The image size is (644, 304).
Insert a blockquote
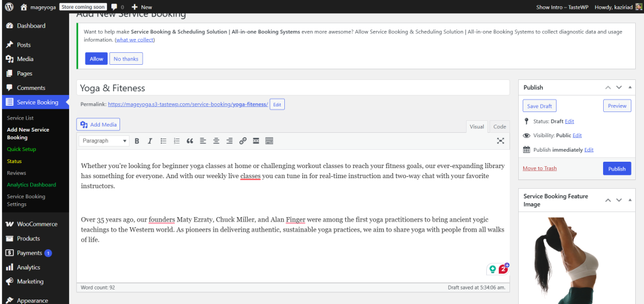(x=190, y=141)
